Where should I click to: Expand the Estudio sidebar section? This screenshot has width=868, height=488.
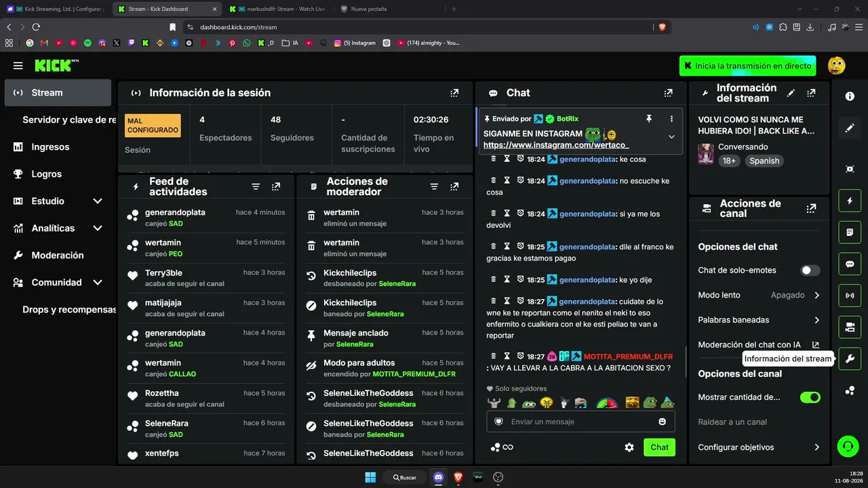point(98,201)
